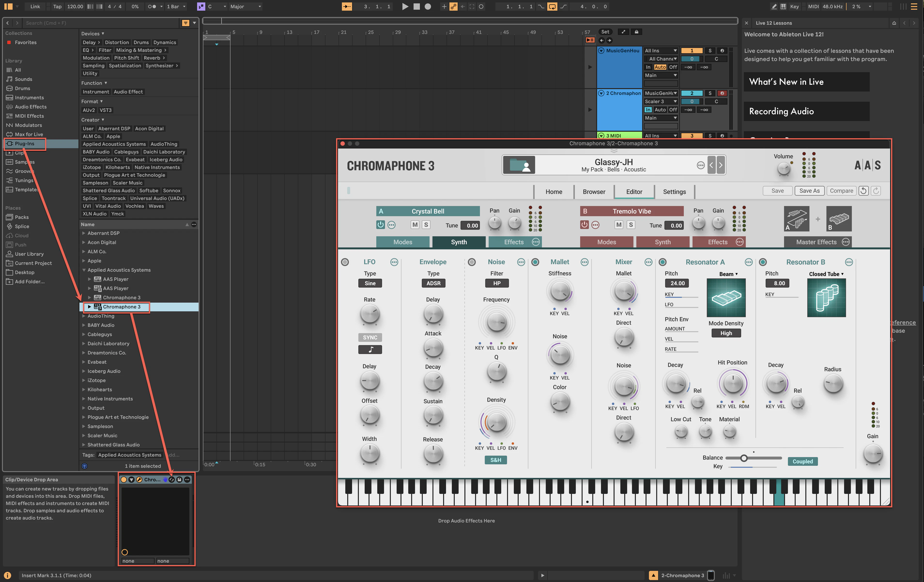Adjust the Volume knob
Screen dimensions: 924x582
point(784,169)
